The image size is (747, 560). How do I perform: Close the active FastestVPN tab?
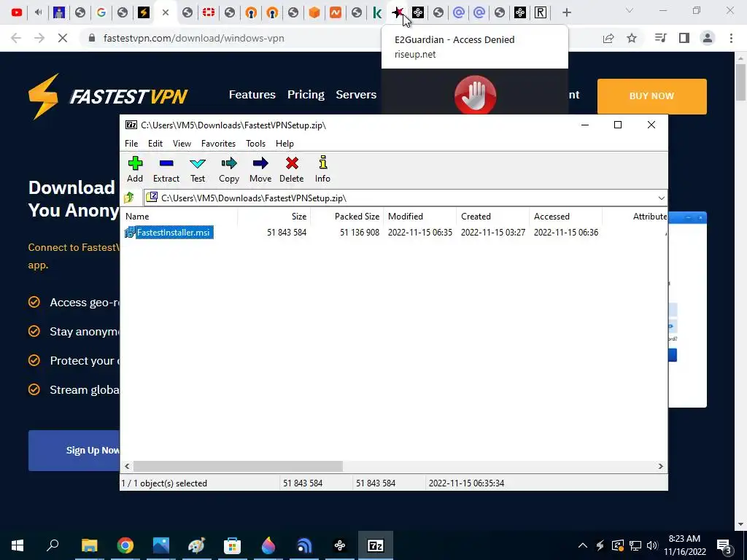tap(166, 12)
